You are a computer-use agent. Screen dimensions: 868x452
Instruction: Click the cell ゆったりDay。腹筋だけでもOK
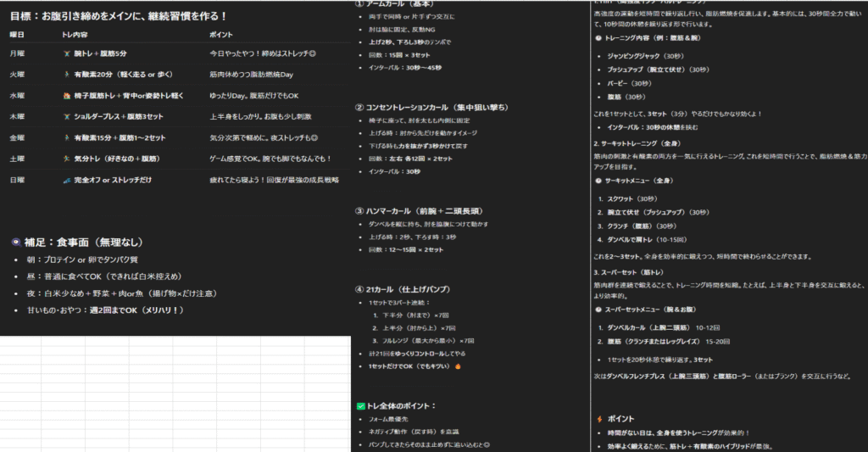tap(254, 96)
